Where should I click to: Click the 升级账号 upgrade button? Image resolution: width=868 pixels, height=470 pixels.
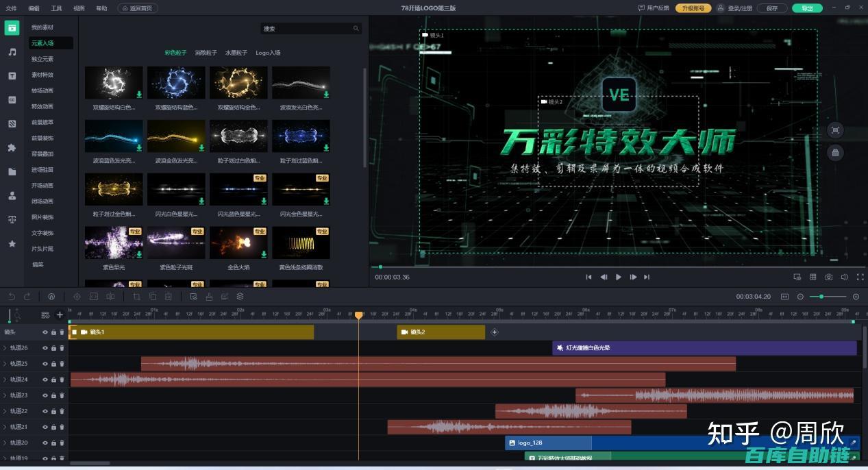pos(693,8)
